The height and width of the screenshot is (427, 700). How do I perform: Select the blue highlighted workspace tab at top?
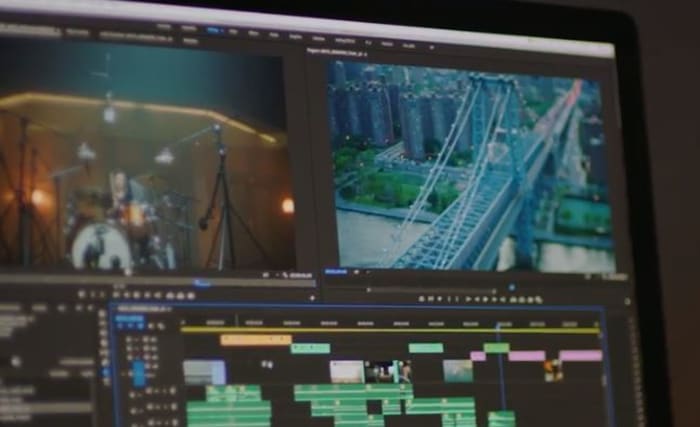(x=214, y=30)
